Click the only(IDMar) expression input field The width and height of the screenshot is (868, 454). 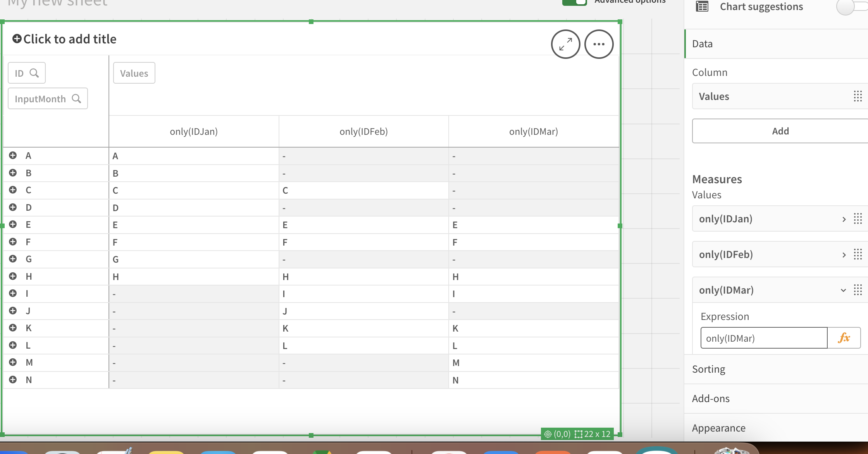coord(763,338)
